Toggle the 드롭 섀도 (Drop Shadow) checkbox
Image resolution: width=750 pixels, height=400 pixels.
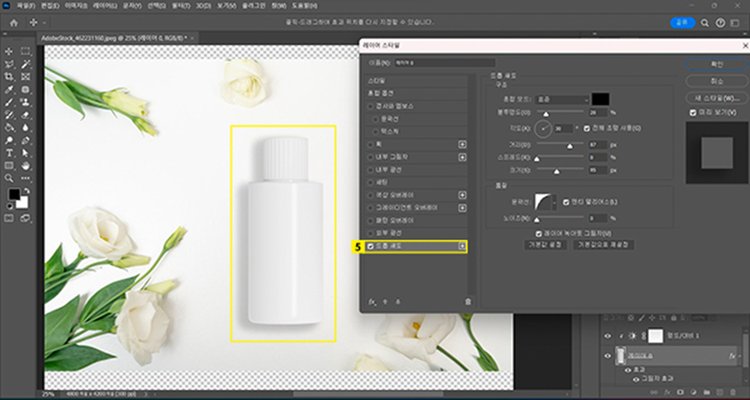(x=371, y=246)
